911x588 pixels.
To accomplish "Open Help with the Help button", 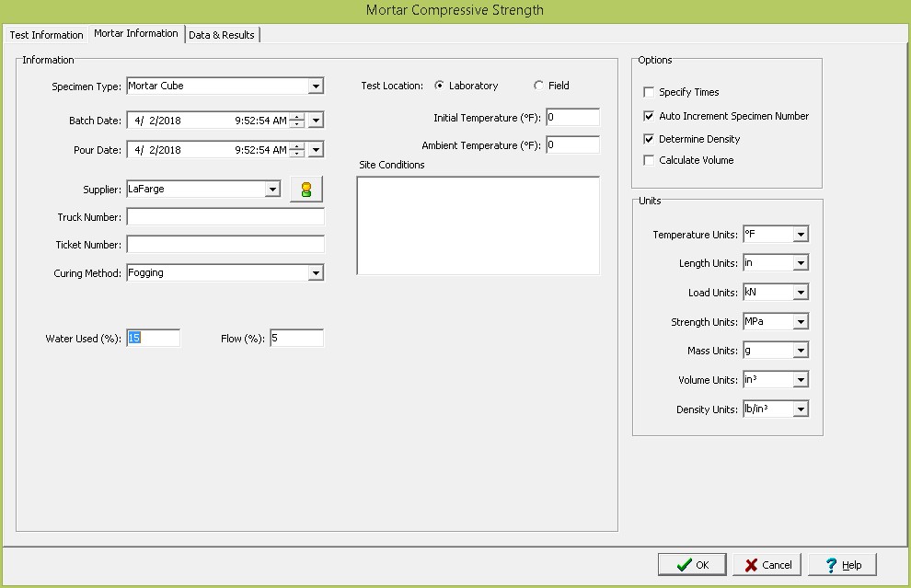I will [842, 565].
